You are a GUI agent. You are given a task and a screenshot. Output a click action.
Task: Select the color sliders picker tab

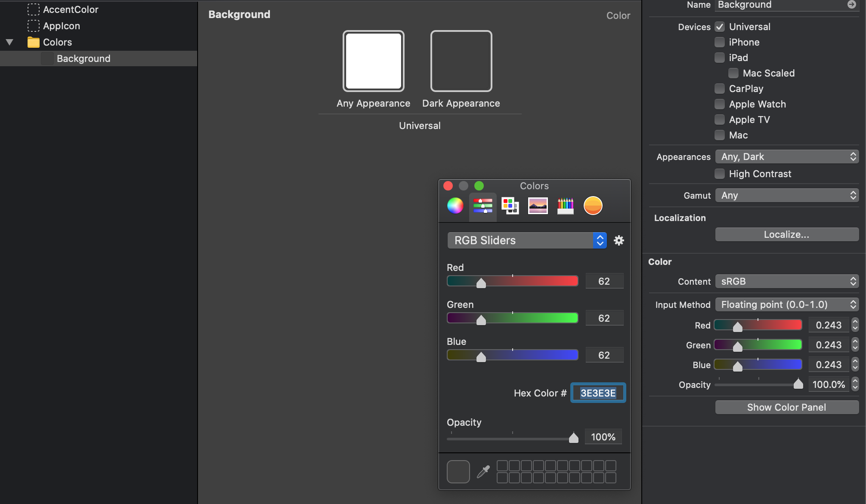482,206
